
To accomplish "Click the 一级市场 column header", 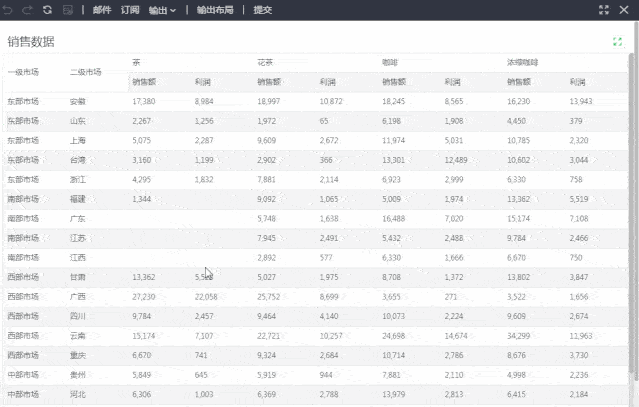I will (x=23, y=72).
